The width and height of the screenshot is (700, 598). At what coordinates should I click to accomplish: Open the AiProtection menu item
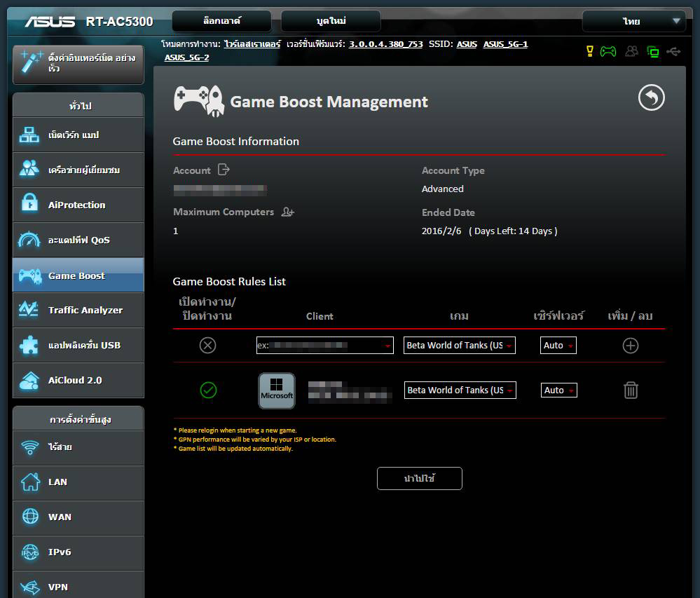(78, 205)
